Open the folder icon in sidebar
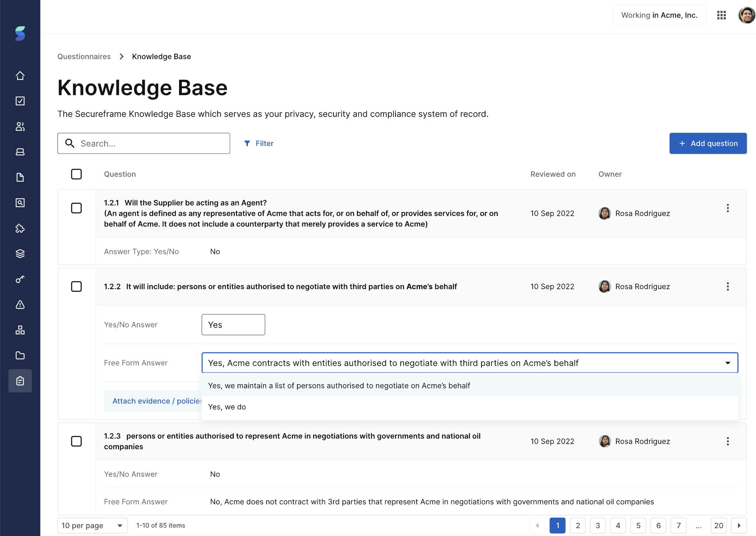The image size is (756, 536). pyautogui.click(x=20, y=355)
